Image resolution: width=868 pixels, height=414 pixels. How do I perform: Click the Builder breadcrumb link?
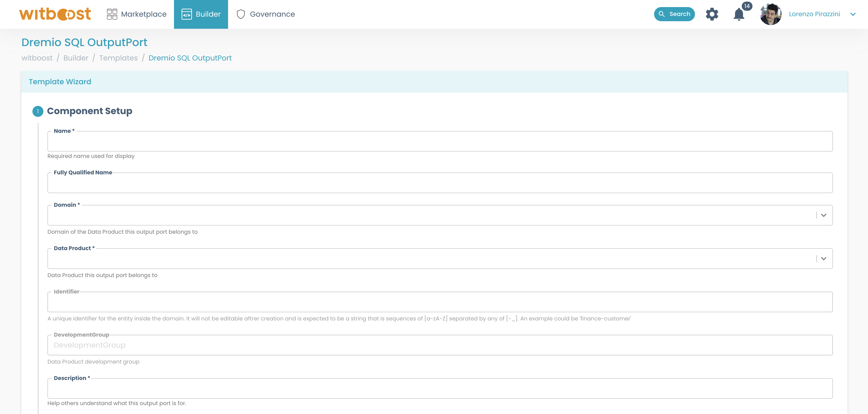click(x=76, y=58)
